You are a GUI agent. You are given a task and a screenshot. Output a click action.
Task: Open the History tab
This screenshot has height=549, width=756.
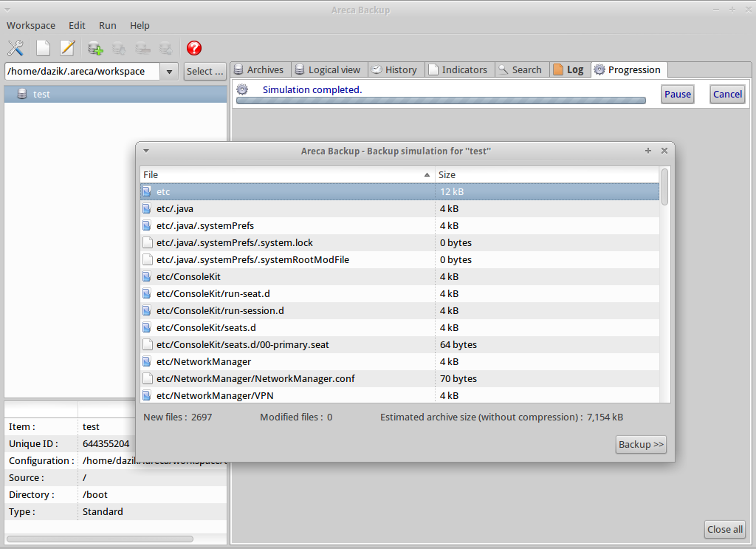396,69
